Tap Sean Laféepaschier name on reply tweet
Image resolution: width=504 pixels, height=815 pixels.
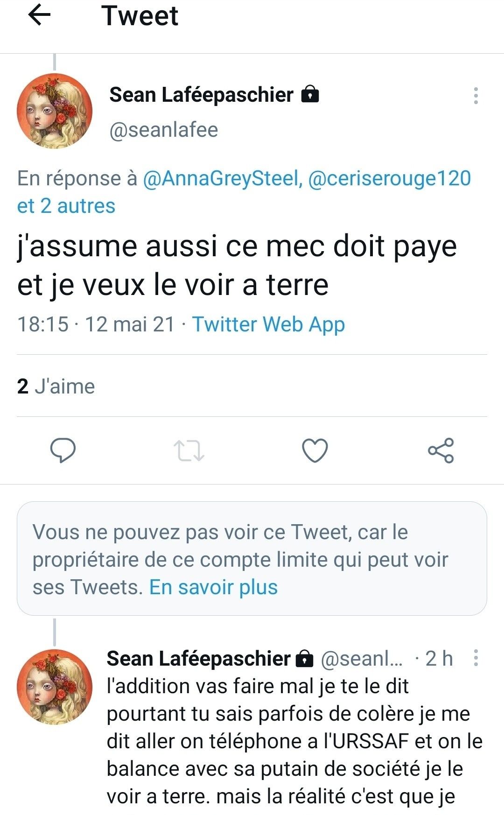point(198,658)
